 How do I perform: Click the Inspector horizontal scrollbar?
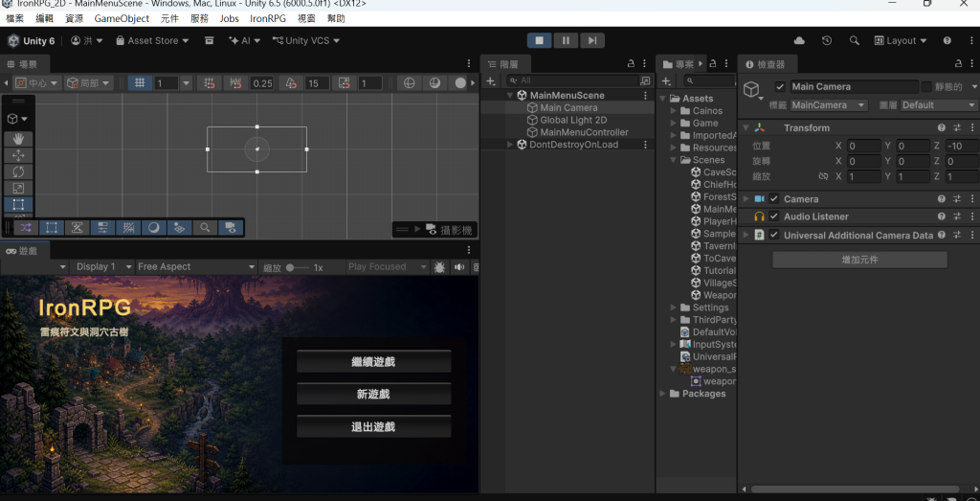[x=855, y=490]
